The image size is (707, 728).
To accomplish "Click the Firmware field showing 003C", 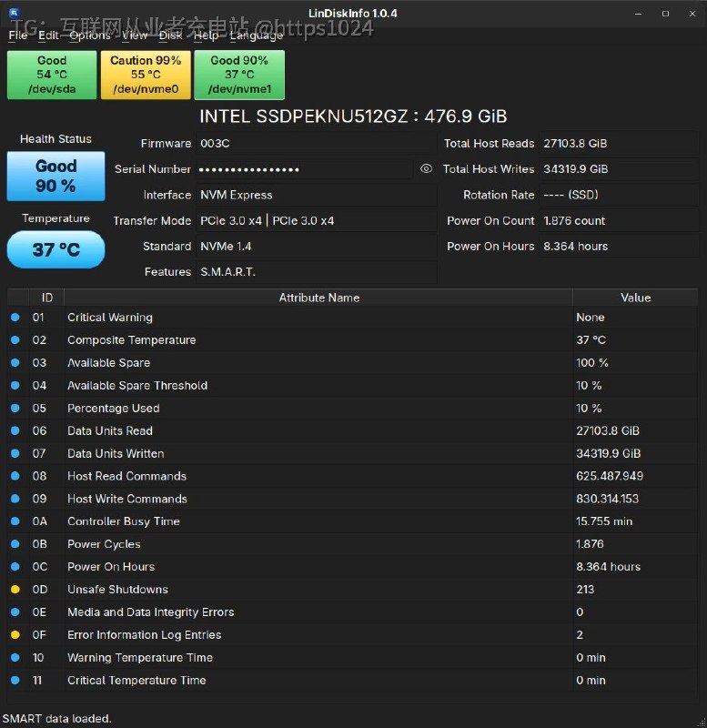I will click(316, 144).
